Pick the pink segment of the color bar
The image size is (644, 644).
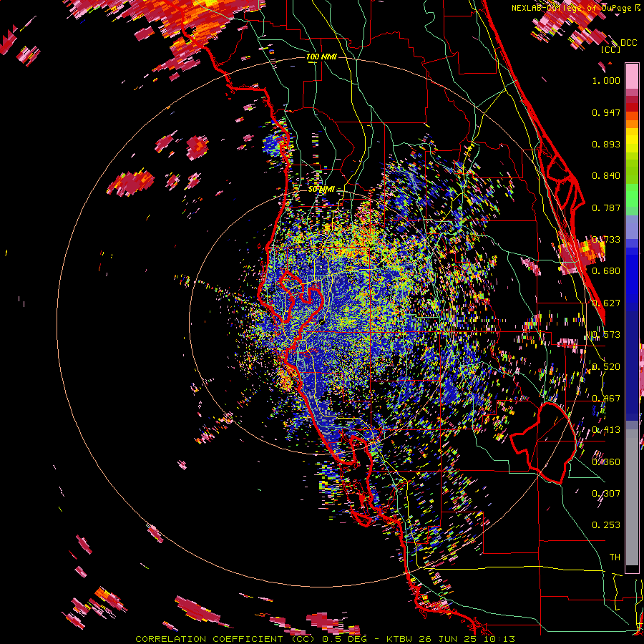632,76
